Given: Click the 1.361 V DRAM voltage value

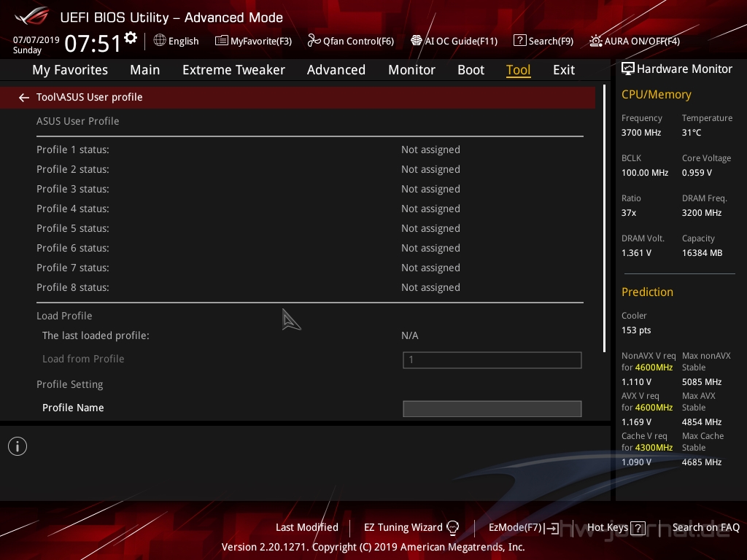Looking at the screenshot, I should (x=636, y=253).
